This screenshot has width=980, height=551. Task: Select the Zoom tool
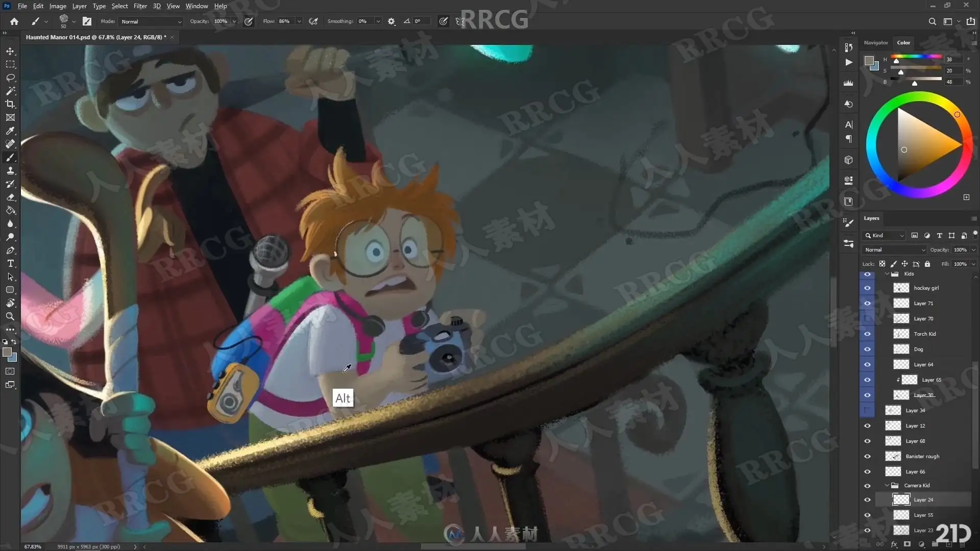10,317
